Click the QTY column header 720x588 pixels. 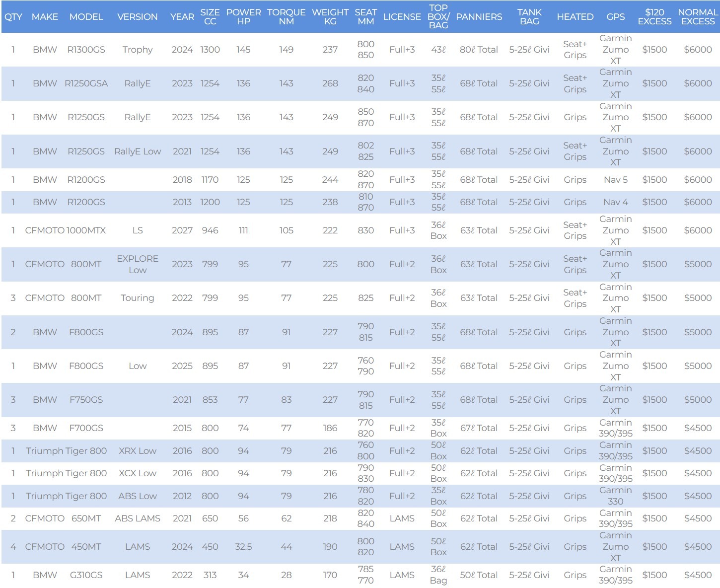pos(13,17)
